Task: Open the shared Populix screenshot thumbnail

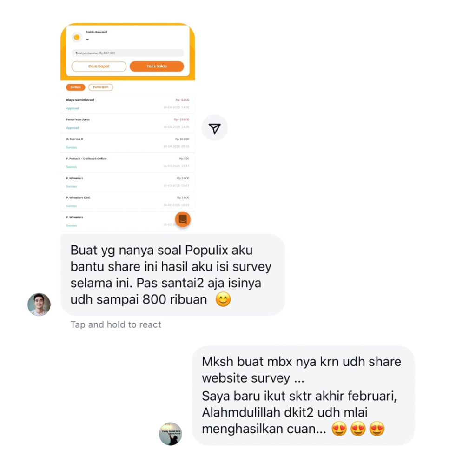Action: 127,126
